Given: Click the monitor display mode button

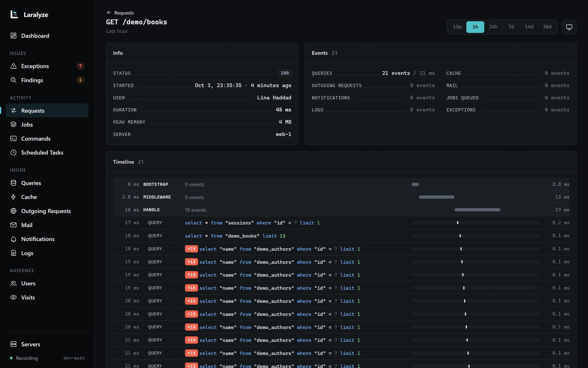Looking at the screenshot, I should [x=569, y=27].
